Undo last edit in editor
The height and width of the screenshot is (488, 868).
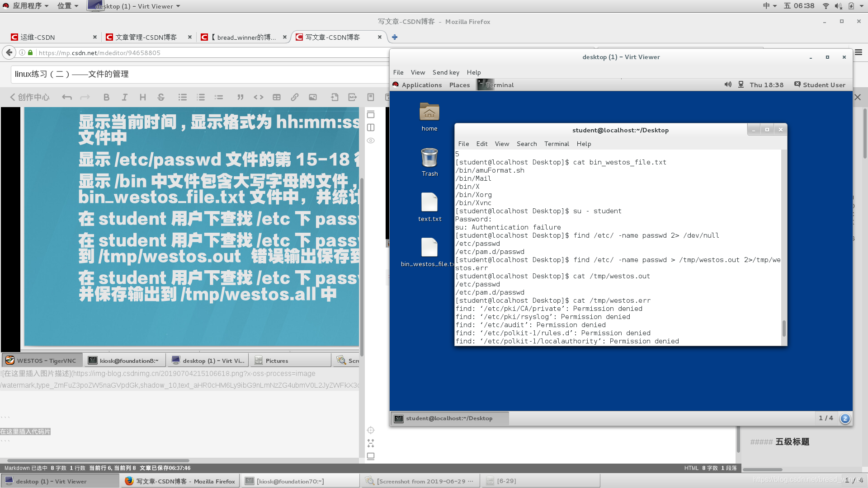[x=67, y=97]
